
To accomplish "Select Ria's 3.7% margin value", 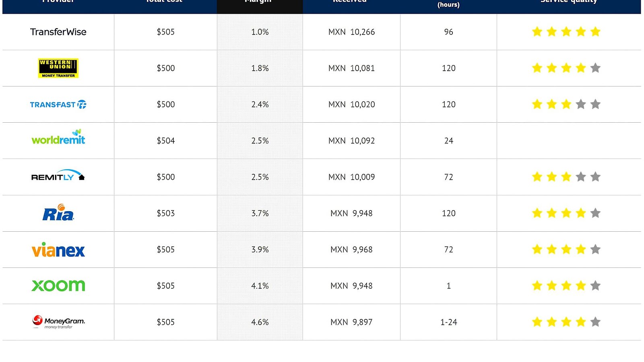I will (x=260, y=214).
